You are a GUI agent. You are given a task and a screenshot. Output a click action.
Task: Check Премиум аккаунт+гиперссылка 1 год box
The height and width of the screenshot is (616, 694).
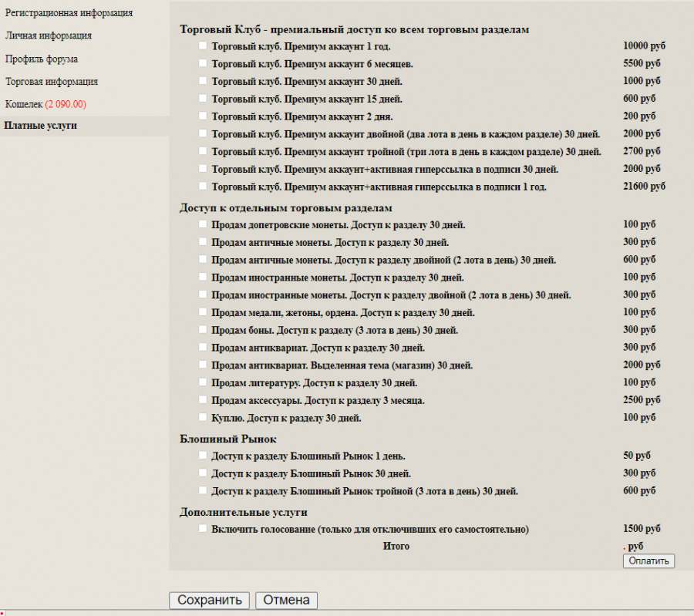(x=203, y=186)
